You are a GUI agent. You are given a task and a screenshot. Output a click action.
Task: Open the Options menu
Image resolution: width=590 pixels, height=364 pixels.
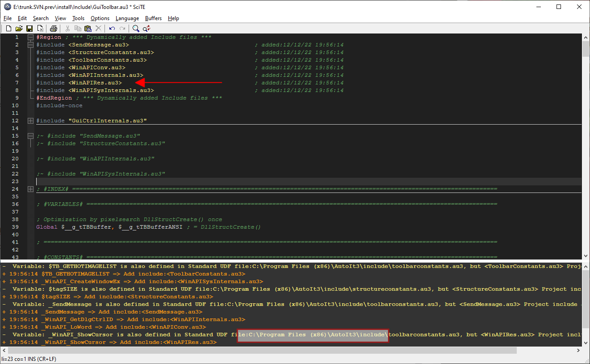[x=100, y=18]
